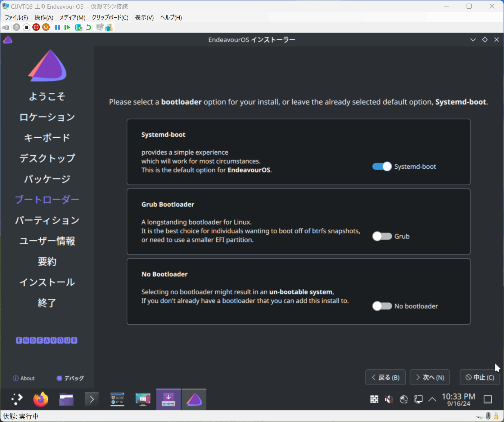Screen dimensions: 504x422
Task: Select the ロケーション step in the sidebar
Action: (47, 117)
